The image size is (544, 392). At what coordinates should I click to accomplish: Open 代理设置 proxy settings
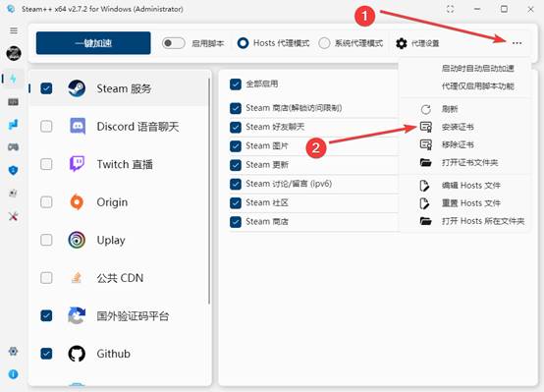(417, 43)
